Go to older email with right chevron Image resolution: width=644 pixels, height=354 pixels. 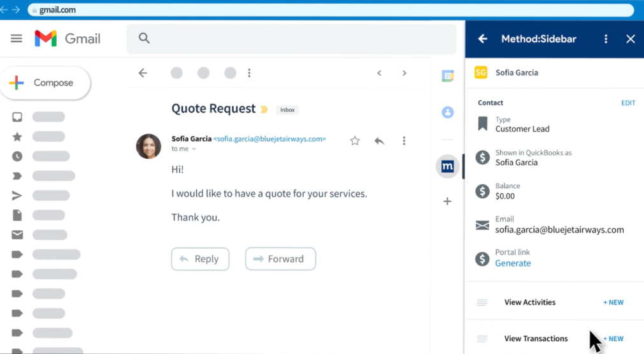pyautogui.click(x=404, y=73)
